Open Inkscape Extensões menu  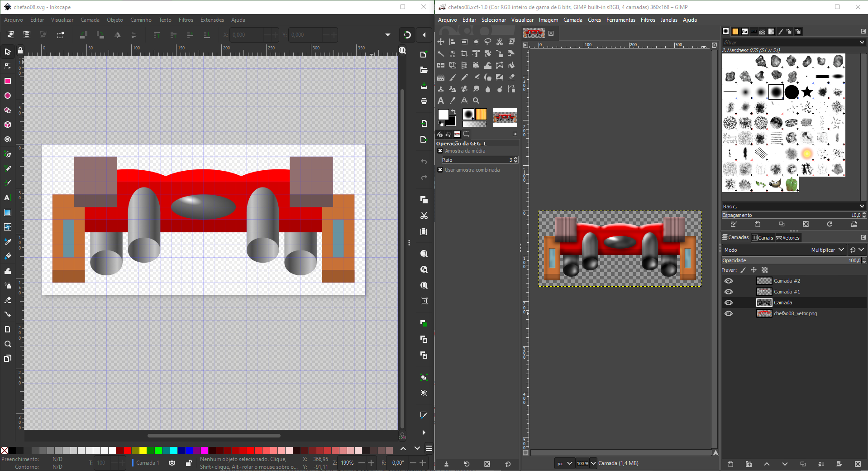[212, 20]
